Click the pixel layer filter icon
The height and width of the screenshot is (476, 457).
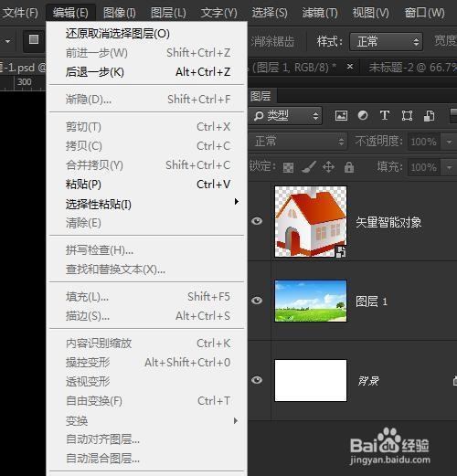(x=341, y=115)
